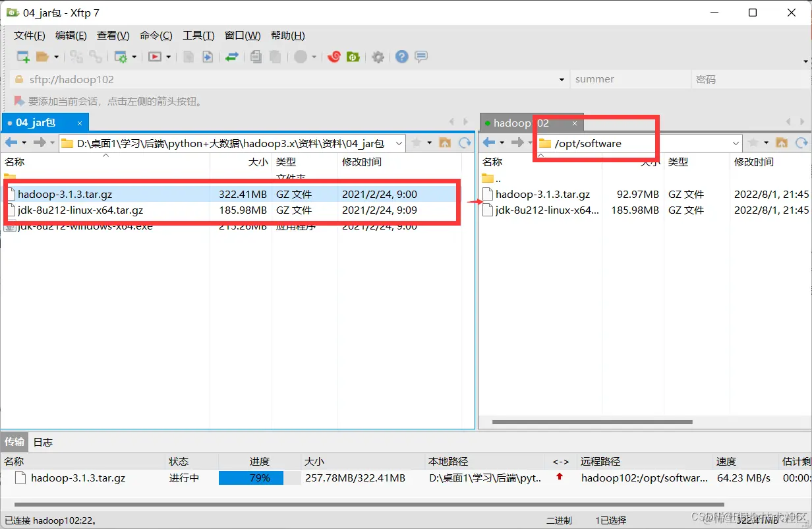Switch to the hadoop102 remote tab
The image size is (812, 529).
point(531,123)
